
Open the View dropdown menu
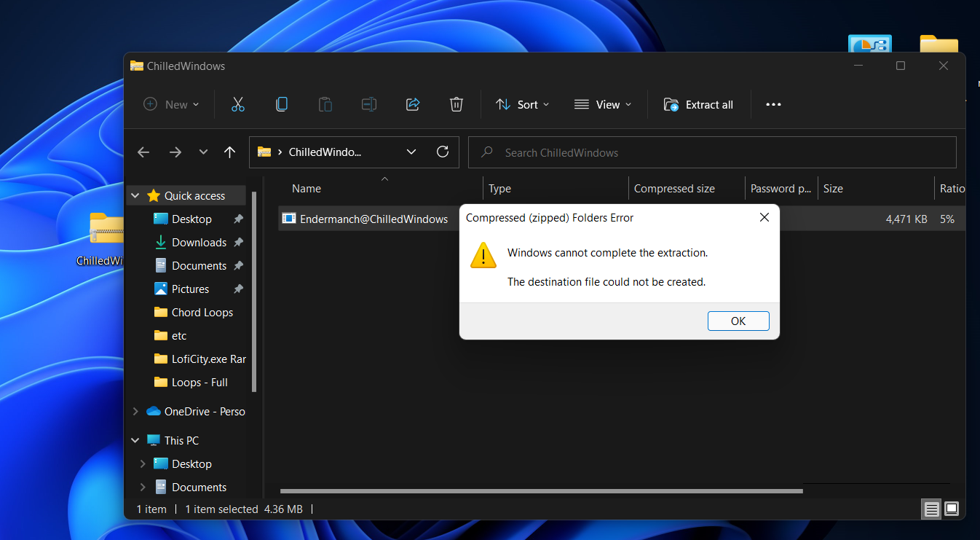tap(603, 105)
